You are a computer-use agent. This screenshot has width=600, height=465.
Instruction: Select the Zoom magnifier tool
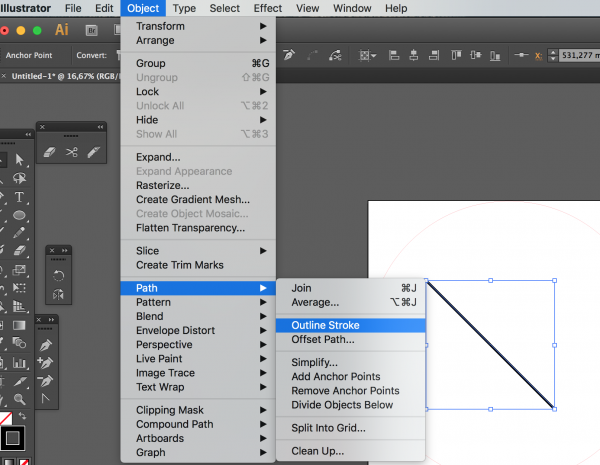coord(20,399)
